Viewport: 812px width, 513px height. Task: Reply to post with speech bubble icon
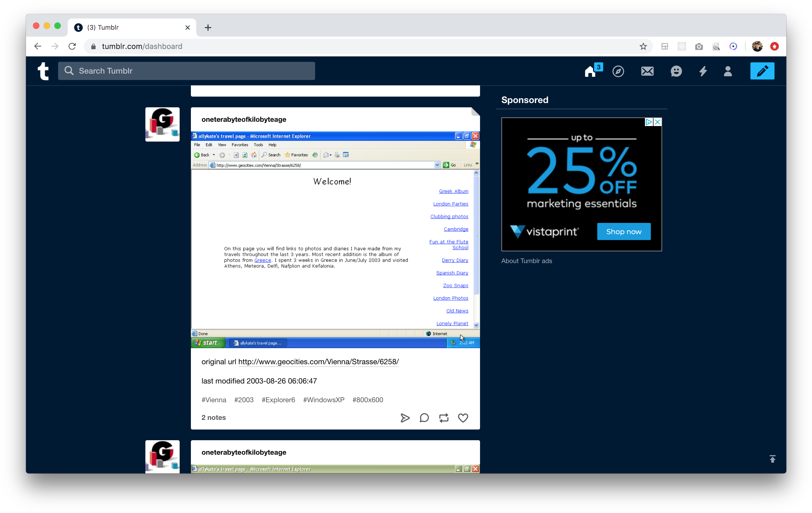click(424, 418)
